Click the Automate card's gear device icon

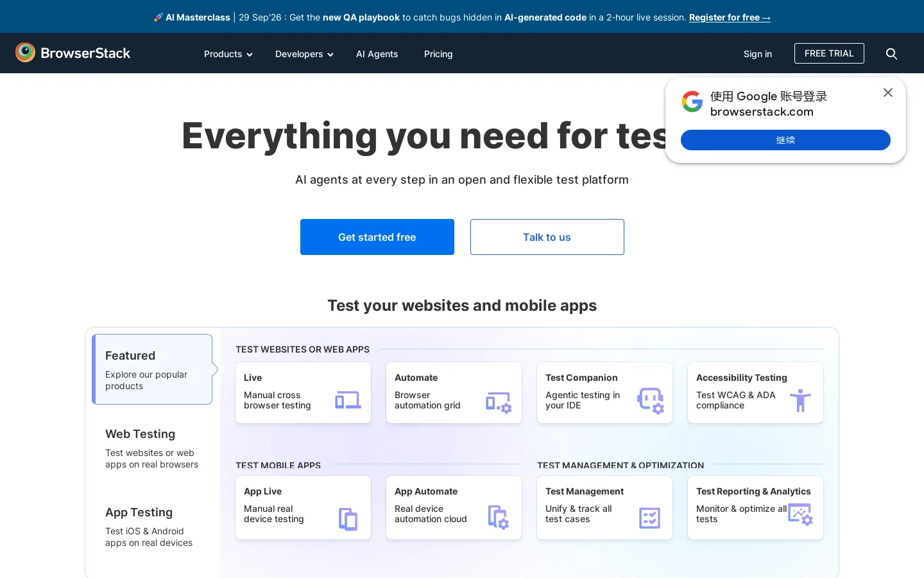499,402
